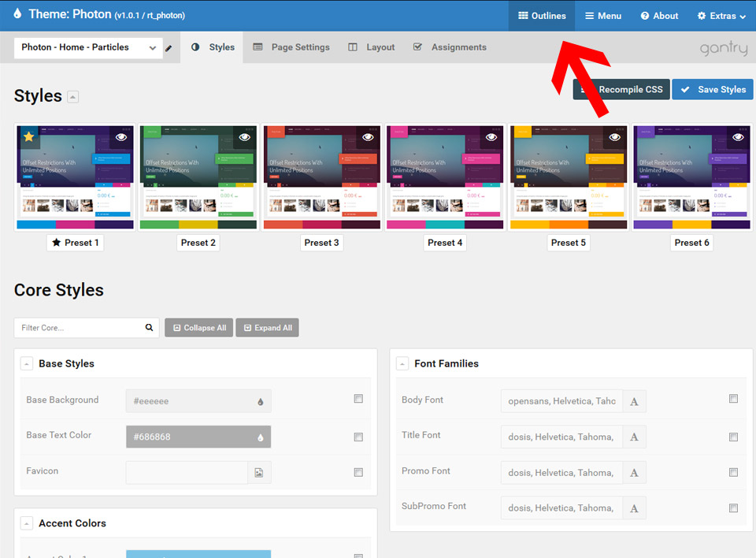Preview Preset 3 with its eye icon

[x=368, y=137]
